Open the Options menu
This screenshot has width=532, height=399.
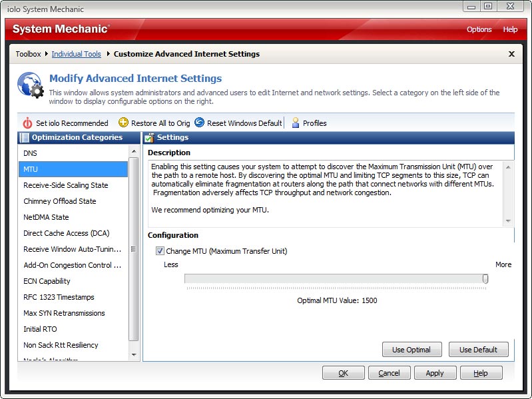479,29
